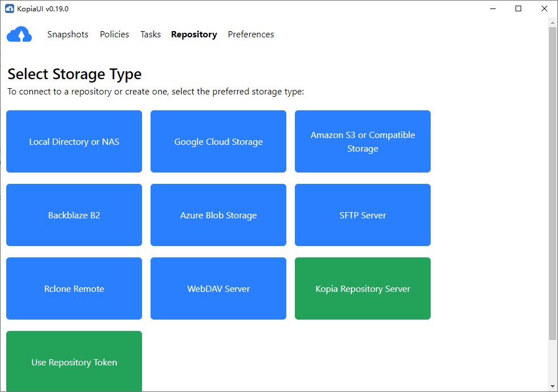Pick Amazon S3 or Compatible Storage
The width and height of the screenshot is (558, 392).
363,141
